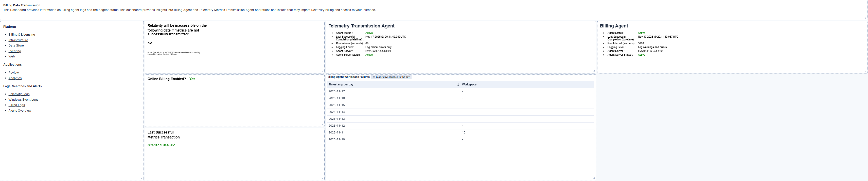Click resize handle of Last Successful Metrics Transaction panel
This screenshot has width=868, height=181.
(323, 178)
